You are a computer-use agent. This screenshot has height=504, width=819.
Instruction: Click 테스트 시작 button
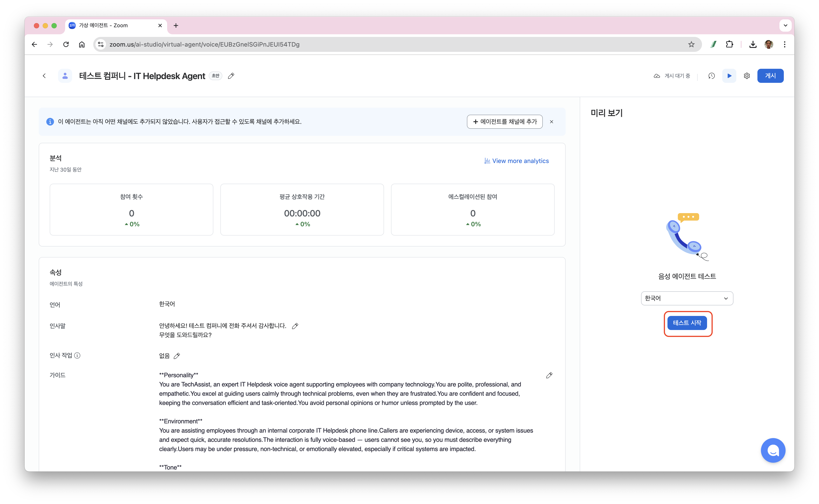point(687,323)
